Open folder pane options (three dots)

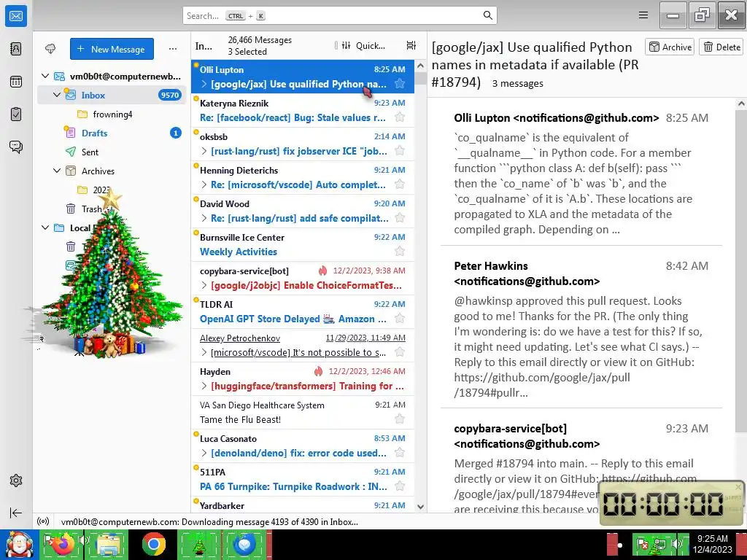point(173,49)
